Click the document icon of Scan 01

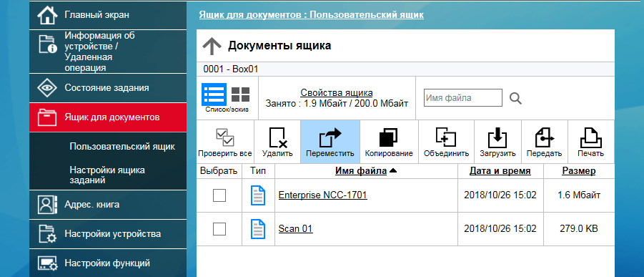pyautogui.click(x=258, y=228)
